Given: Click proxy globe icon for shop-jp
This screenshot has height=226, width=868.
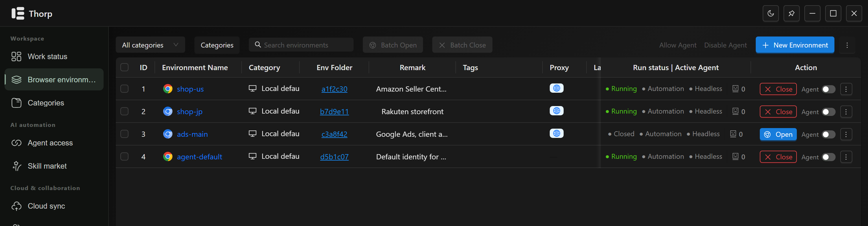Looking at the screenshot, I should coord(556,111).
